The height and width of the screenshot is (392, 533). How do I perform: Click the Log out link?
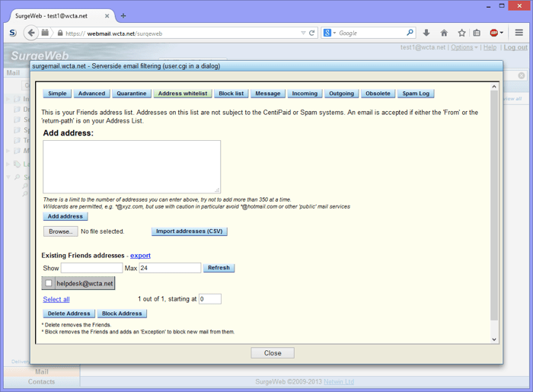click(515, 47)
